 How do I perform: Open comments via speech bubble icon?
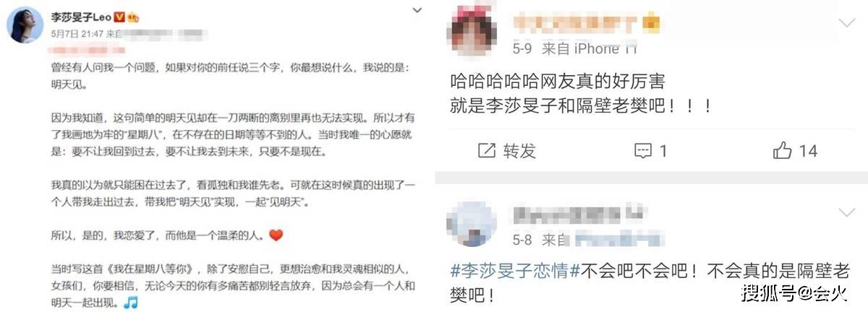tap(643, 151)
